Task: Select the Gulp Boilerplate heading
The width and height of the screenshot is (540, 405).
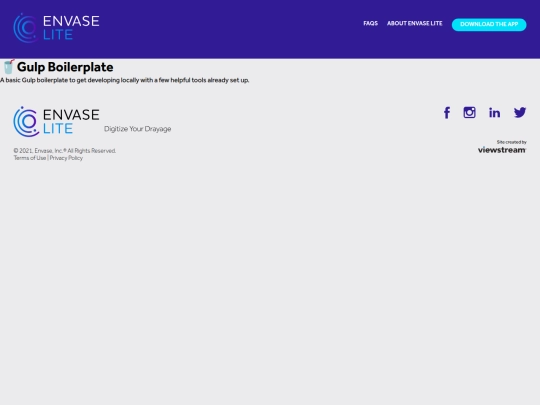Action: (65, 67)
